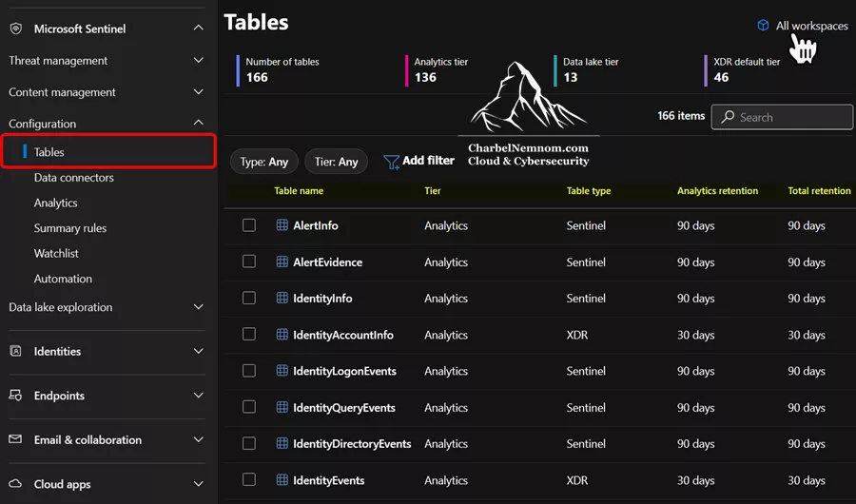Expand the Email & collaboration chevron
Viewport: 856px width, 504px height.
pos(199,439)
